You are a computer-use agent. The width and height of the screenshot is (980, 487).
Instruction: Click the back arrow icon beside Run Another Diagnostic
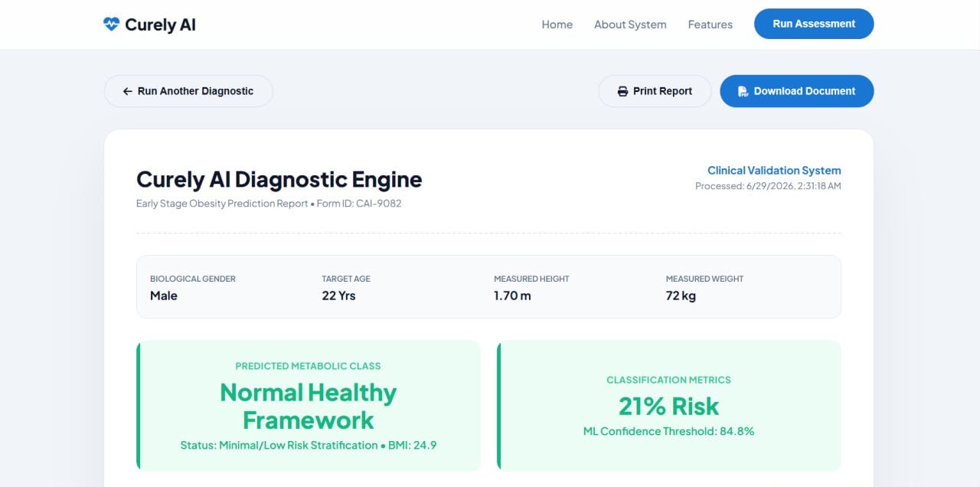[x=128, y=91]
